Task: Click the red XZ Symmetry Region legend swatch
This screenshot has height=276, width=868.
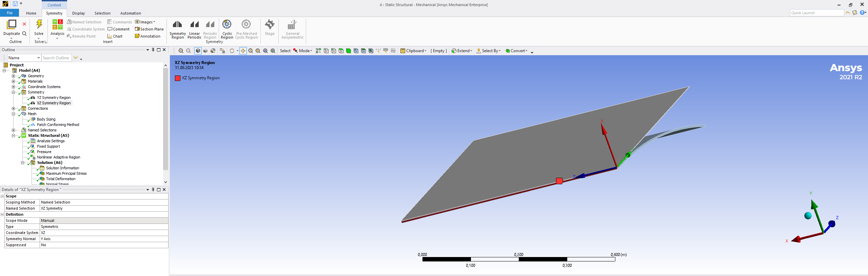Action: pos(178,78)
